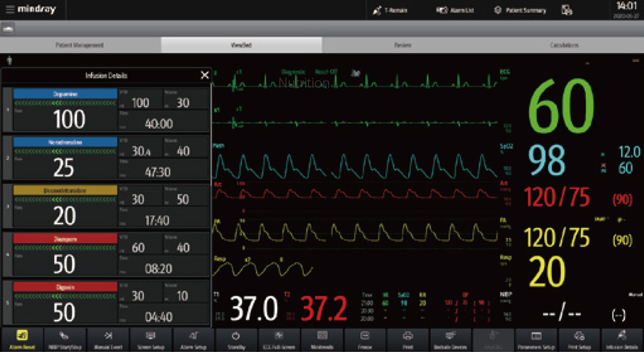Click the T-Remain button
This screenshot has height=352, width=644.
pos(390,10)
